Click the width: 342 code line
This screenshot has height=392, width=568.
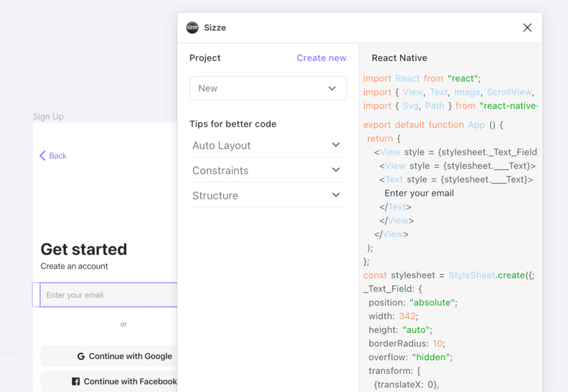[x=393, y=316]
